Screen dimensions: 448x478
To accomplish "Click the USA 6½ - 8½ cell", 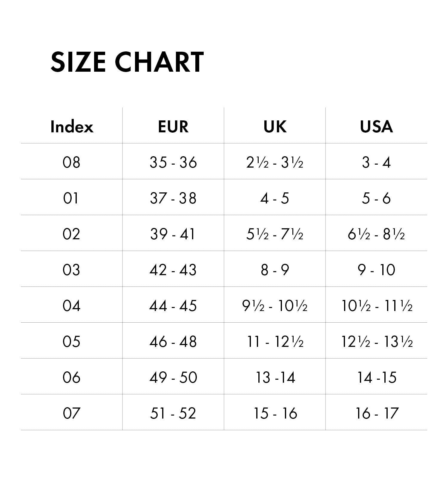I will [376, 234].
